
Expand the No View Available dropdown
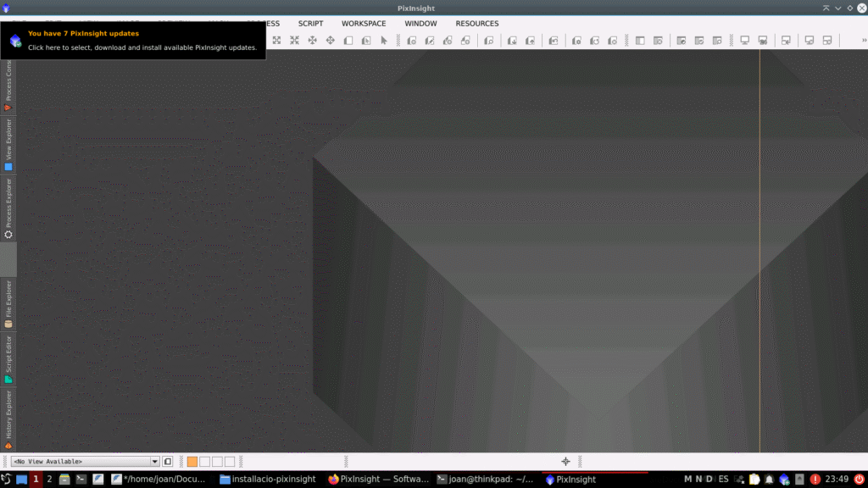tap(154, 462)
